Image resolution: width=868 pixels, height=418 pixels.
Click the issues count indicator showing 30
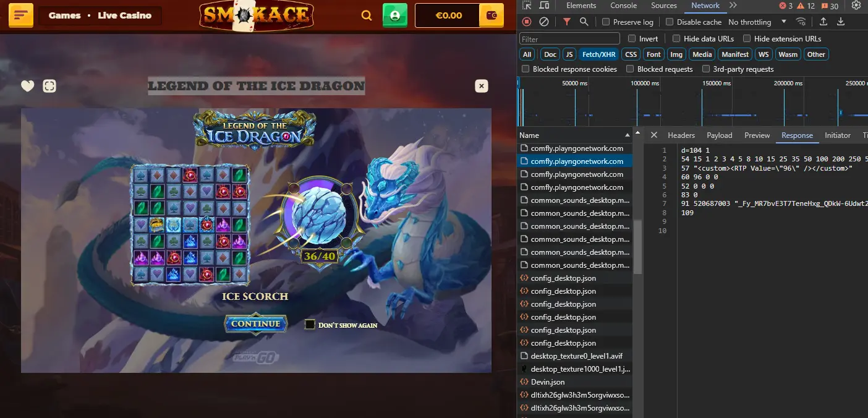click(830, 6)
